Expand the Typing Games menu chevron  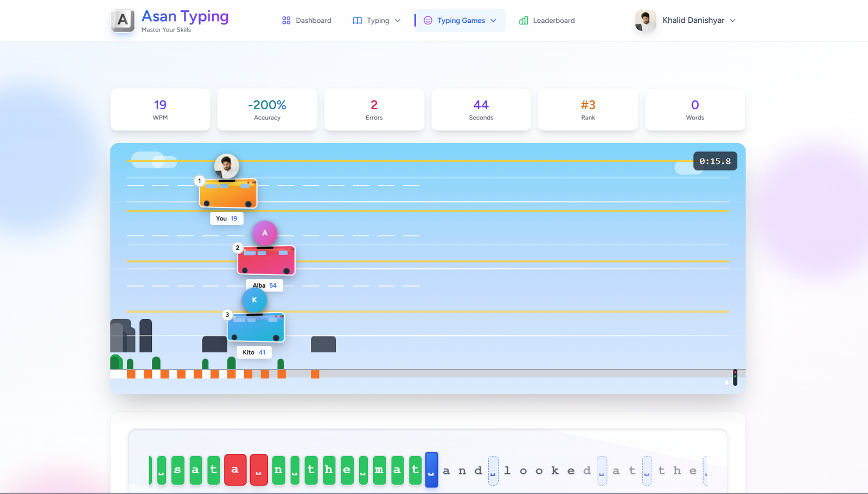(x=493, y=21)
